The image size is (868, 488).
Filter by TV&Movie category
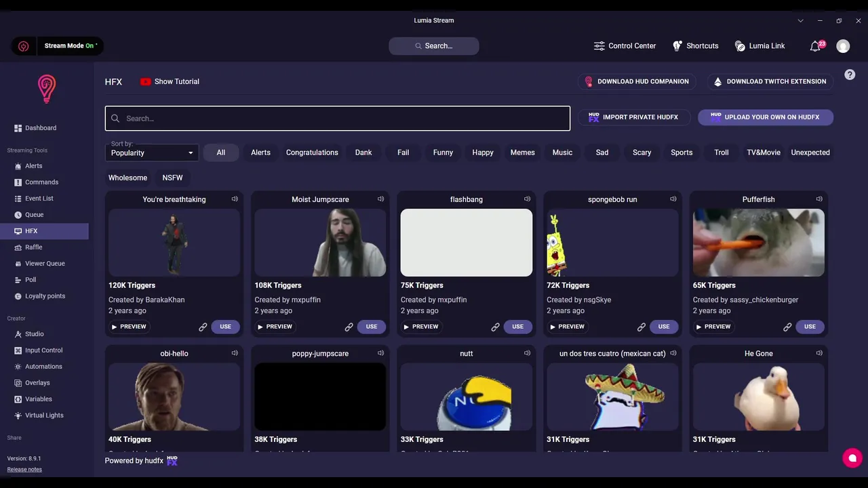764,152
